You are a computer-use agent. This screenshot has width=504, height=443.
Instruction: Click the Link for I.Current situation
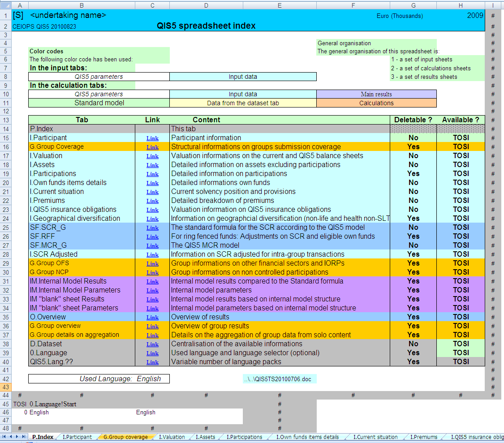[x=152, y=192]
